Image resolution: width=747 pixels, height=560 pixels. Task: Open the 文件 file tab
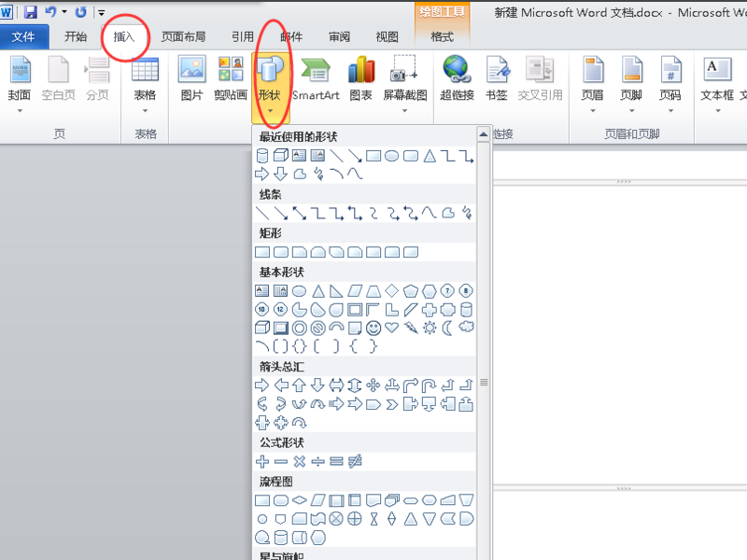point(23,36)
